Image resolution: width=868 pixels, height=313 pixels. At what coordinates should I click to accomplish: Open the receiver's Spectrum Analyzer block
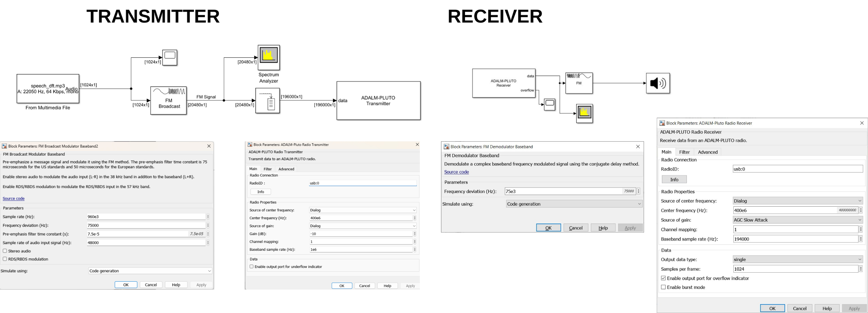[584, 113]
